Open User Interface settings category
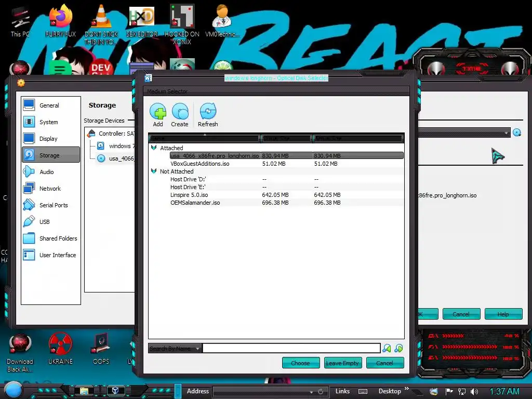 pyautogui.click(x=51, y=255)
